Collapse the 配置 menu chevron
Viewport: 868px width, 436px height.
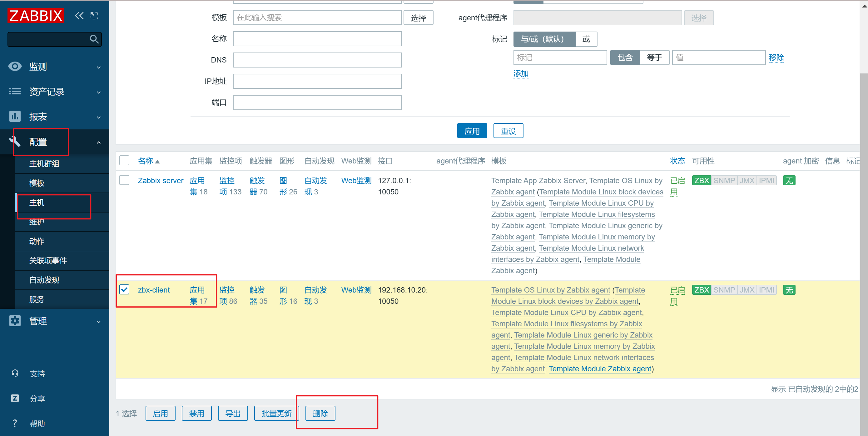pos(98,142)
